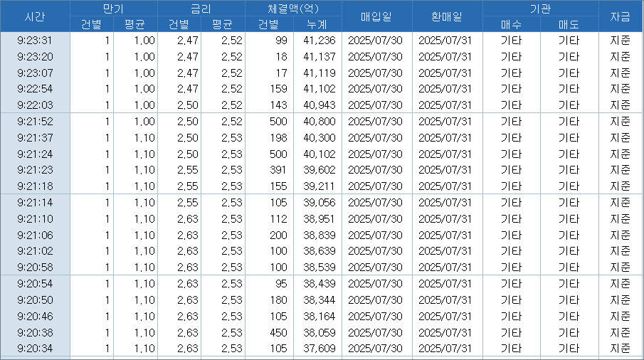Select the 9:23:31 time cell
This screenshot has height=360, width=644.
(x=35, y=41)
